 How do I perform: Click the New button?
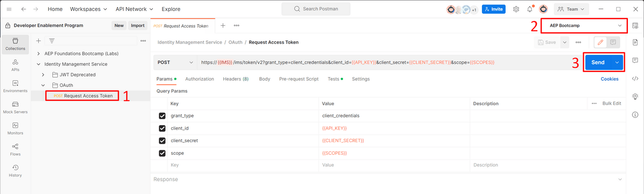coord(119,26)
